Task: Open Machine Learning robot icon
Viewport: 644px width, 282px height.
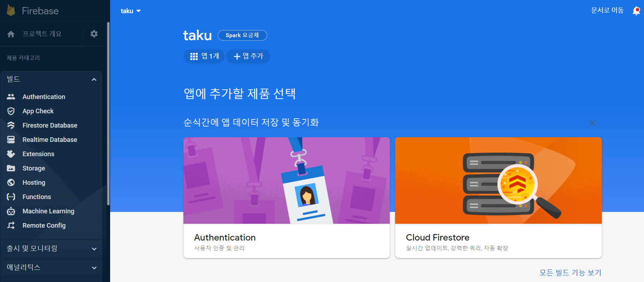Action: tap(11, 211)
